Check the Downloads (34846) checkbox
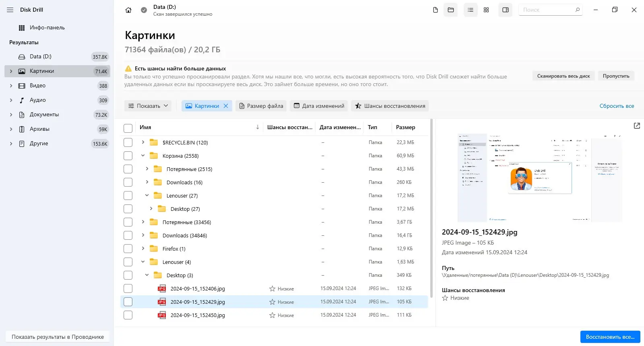Image resolution: width=644 pixels, height=346 pixels. coord(128,235)
